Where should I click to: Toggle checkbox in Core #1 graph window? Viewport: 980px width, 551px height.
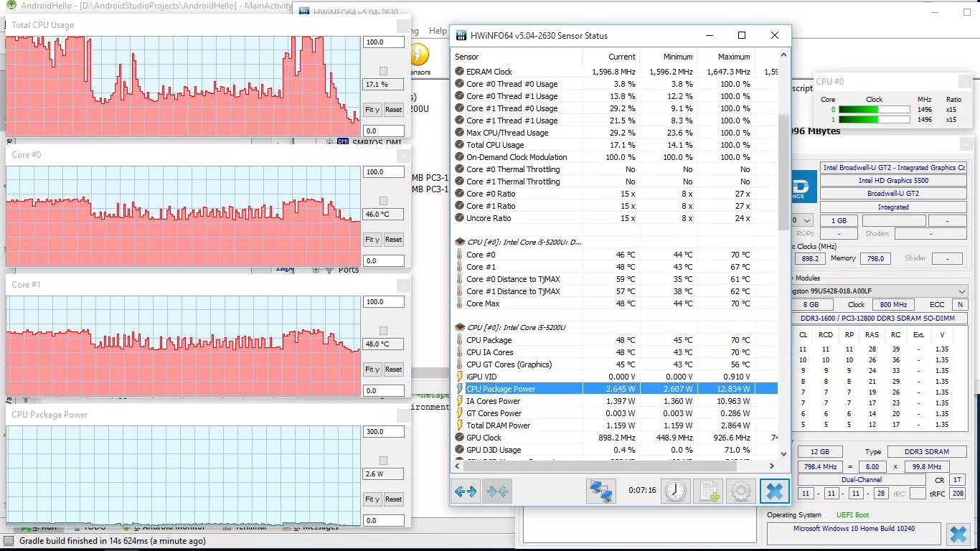point(383,331)
